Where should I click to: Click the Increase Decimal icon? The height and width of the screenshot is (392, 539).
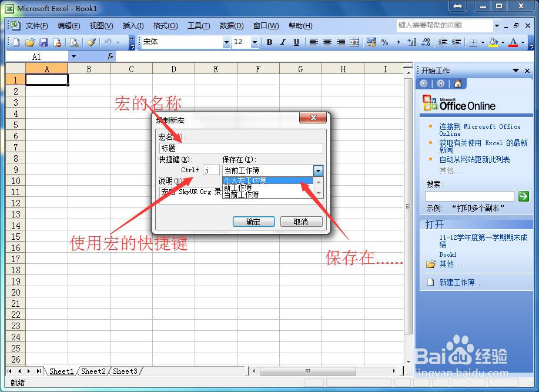[412, 42]
